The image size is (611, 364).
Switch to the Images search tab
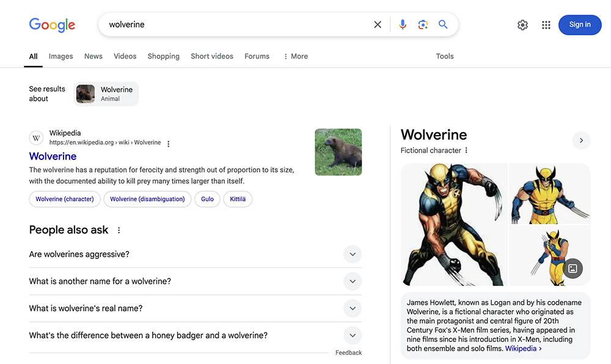point(60,56)
